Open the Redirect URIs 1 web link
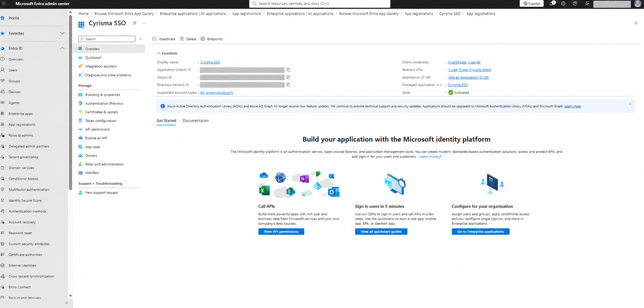 [x=470, y=70]
